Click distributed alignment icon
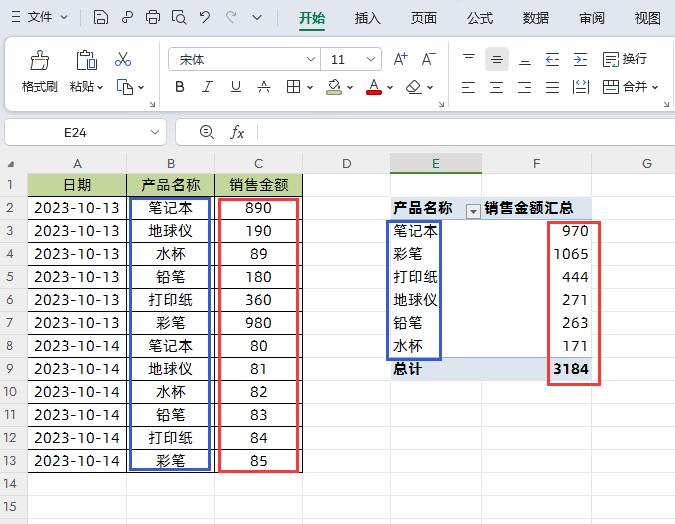 coord(581,87)
